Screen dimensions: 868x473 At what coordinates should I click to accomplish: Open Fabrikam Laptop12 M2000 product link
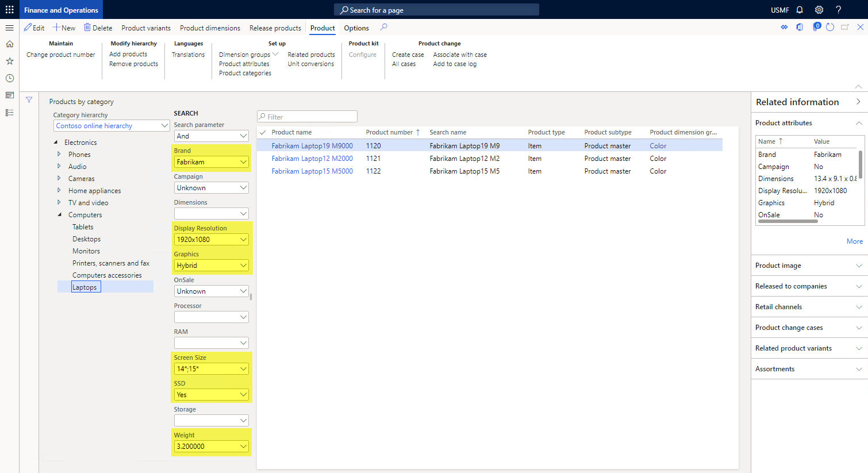point(312,159)
